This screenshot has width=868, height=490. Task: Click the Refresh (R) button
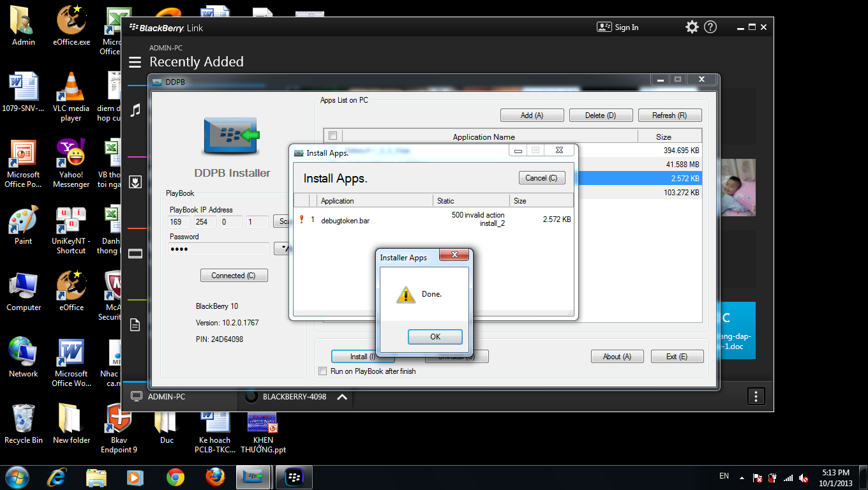pyautogui.click(x=670, y=115)
